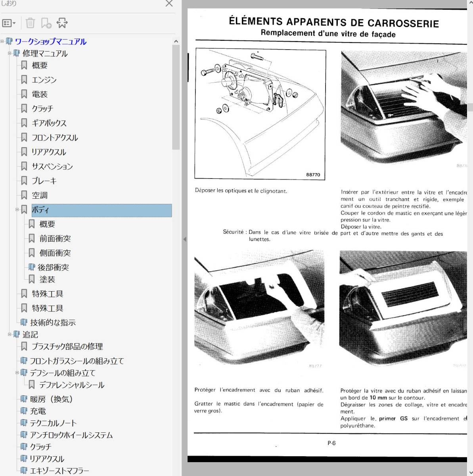This screenshot has height=476, width=473.
Task: Click the bookmark icon beside エンジン
Action: (24, 80)
